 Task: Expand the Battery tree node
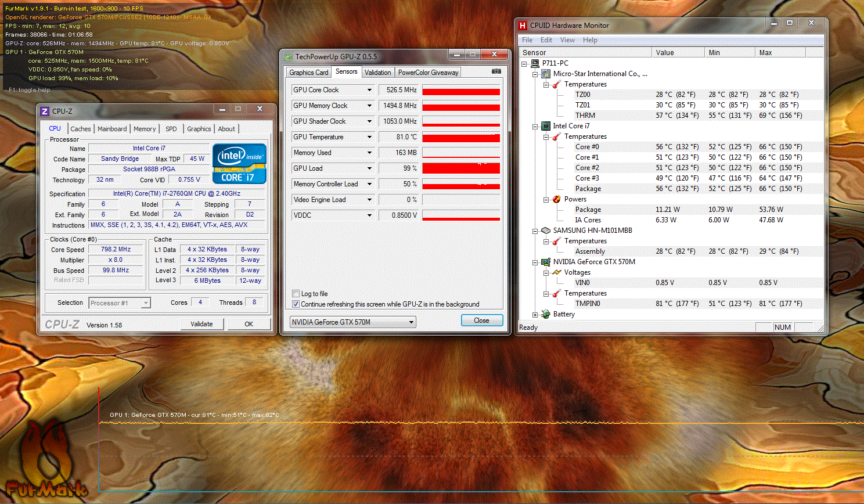tap(535, 314)
